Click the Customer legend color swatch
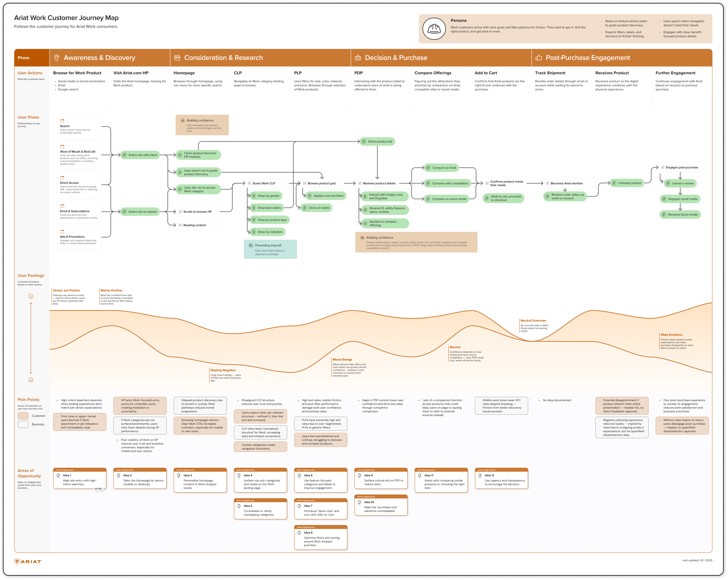Screen dimensions: 728x580 (x=23, y=416)
